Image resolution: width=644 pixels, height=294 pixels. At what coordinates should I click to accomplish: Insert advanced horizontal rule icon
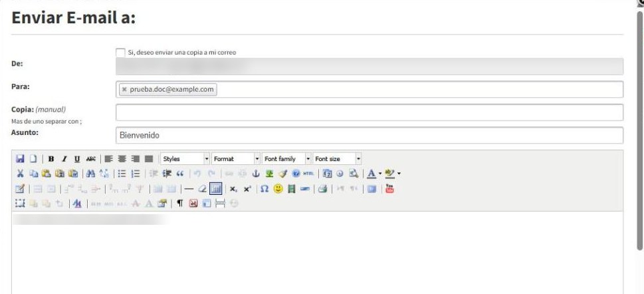(x=305, y=189)
